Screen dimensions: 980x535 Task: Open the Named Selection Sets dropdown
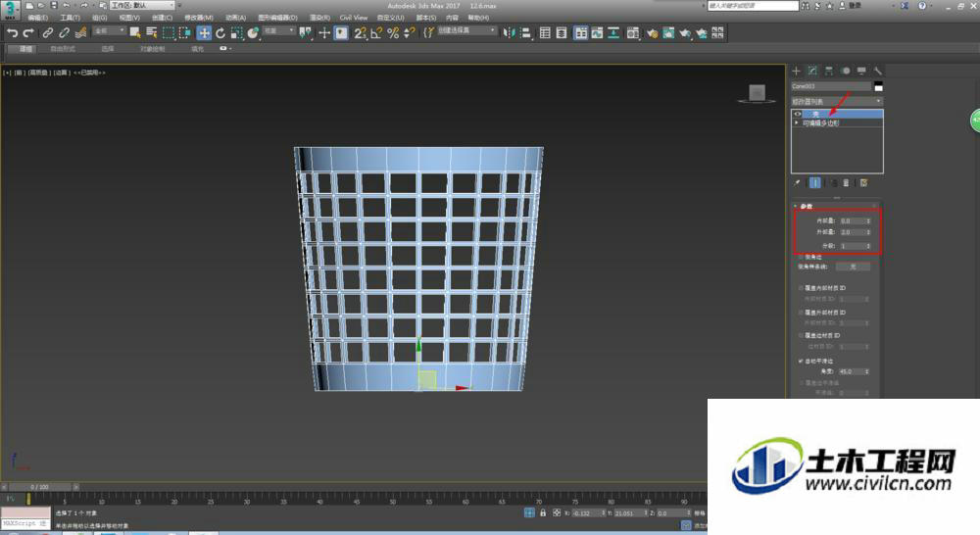pos(466,30)
